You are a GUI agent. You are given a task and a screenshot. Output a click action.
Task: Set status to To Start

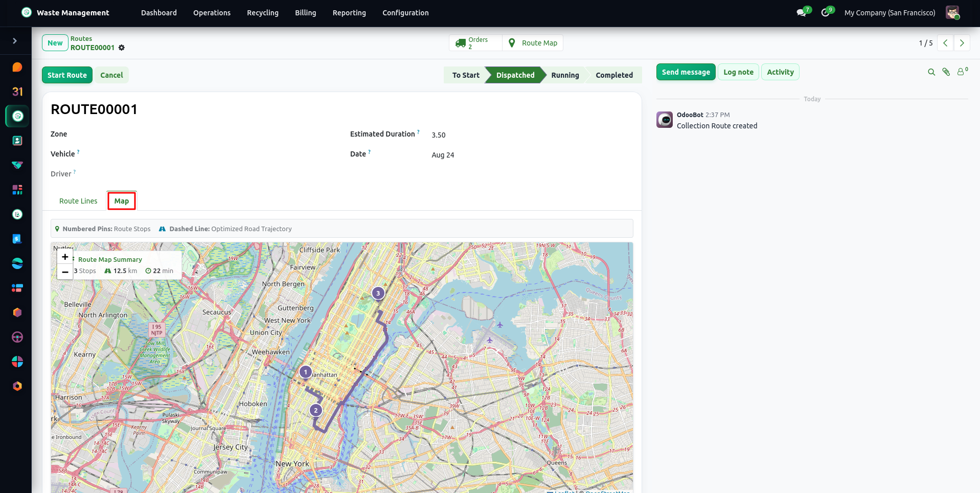(465, 75)
